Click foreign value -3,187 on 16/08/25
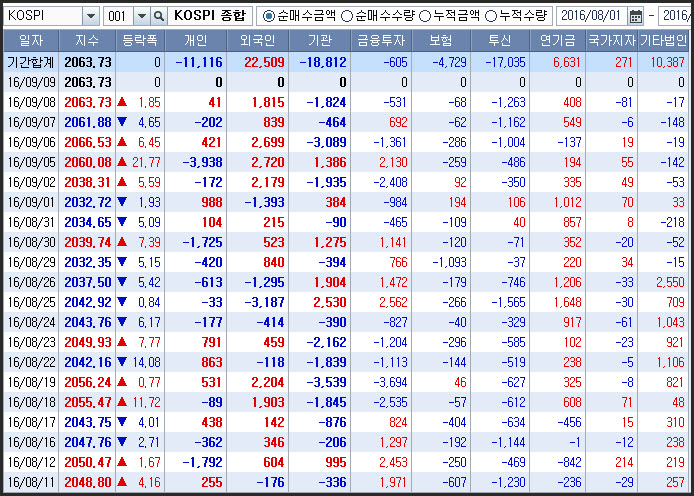The image size is (694, 496). pyautogui.click(x=264, y=303)
